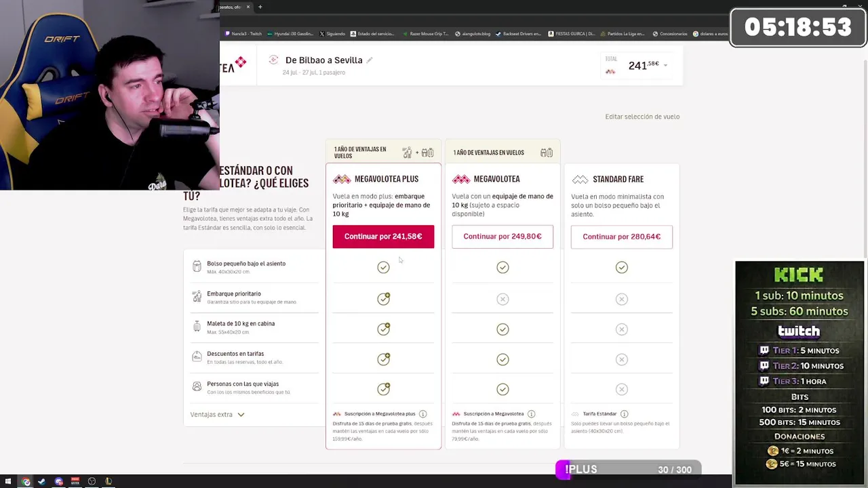The width and height of the screenshot is (868, 488).
Task: Open a new browser tab with plus button
Action: coord(260,7)
